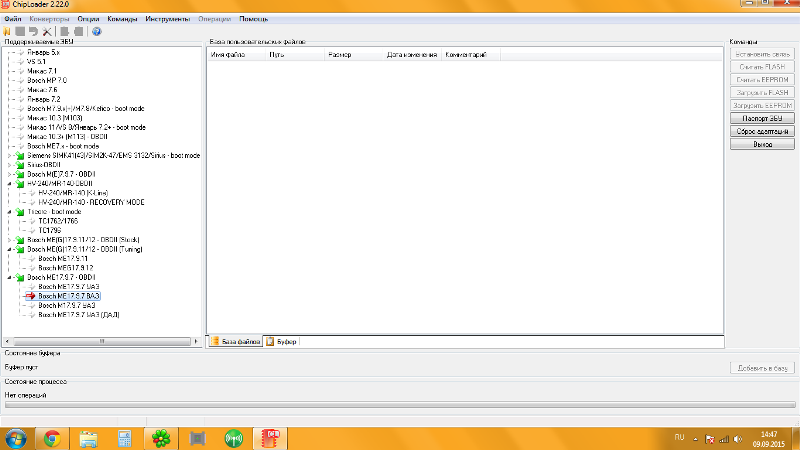Click the scissors cut toolbar icon
The image size is (800, 450).
click(x=47, y=31)
